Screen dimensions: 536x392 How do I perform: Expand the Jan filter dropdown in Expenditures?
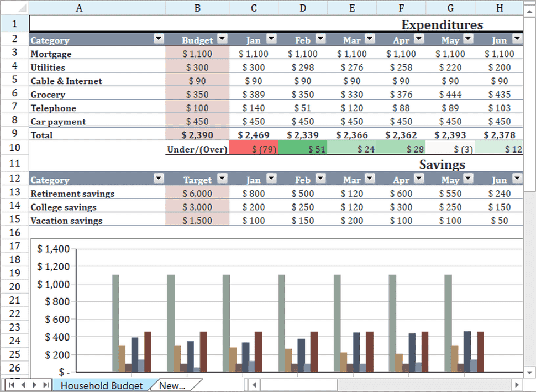tap(271, 39)
